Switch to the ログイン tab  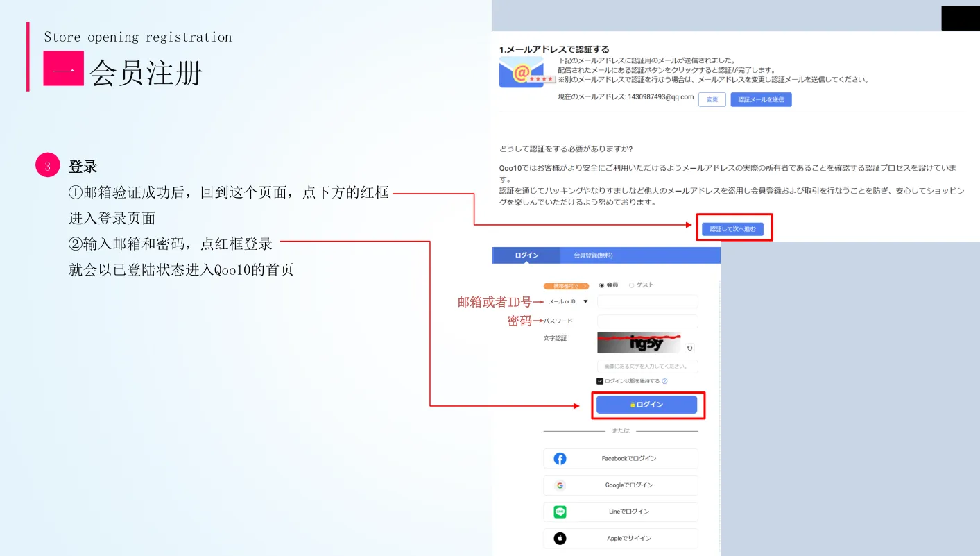526,255
